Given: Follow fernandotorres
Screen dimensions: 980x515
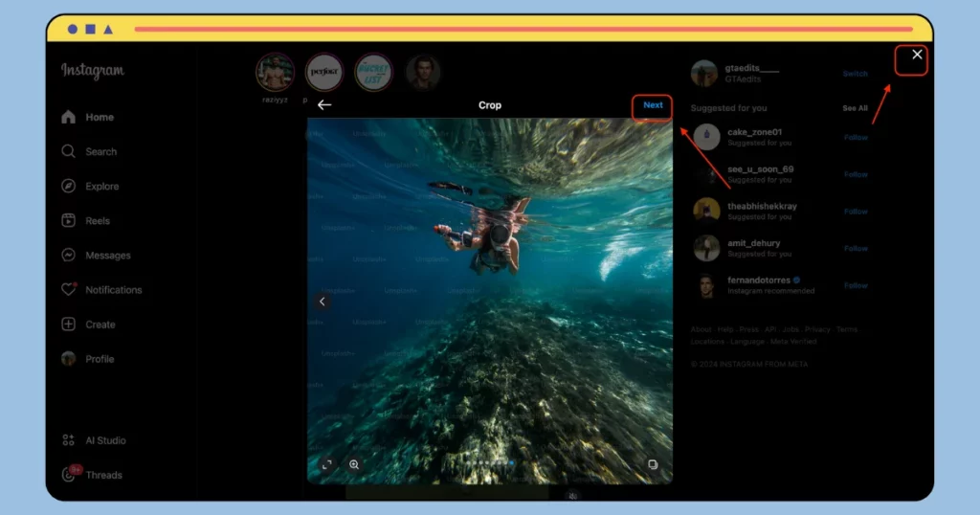Looking at the screenshot, I should tap(856, 285).
